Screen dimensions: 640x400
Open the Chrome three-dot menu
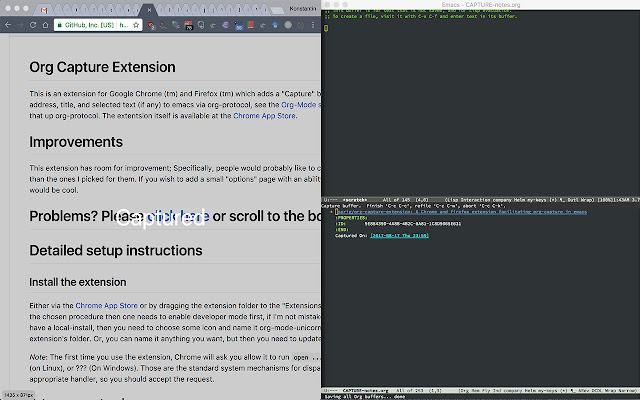313,25
